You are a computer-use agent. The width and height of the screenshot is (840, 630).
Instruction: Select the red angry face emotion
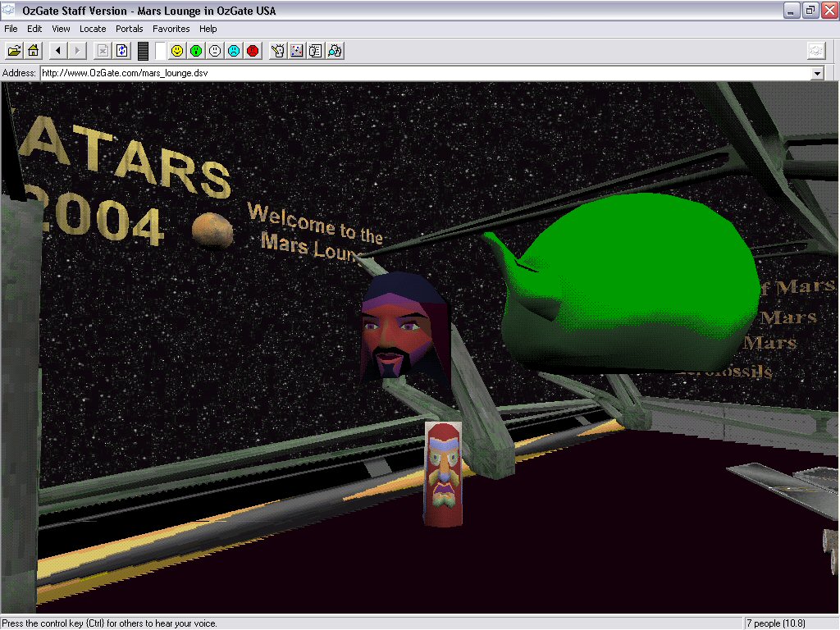pos(253,51)
